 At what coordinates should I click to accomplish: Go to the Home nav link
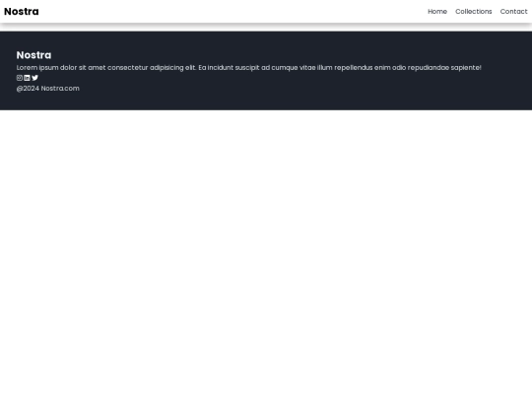tap(437, 12)
